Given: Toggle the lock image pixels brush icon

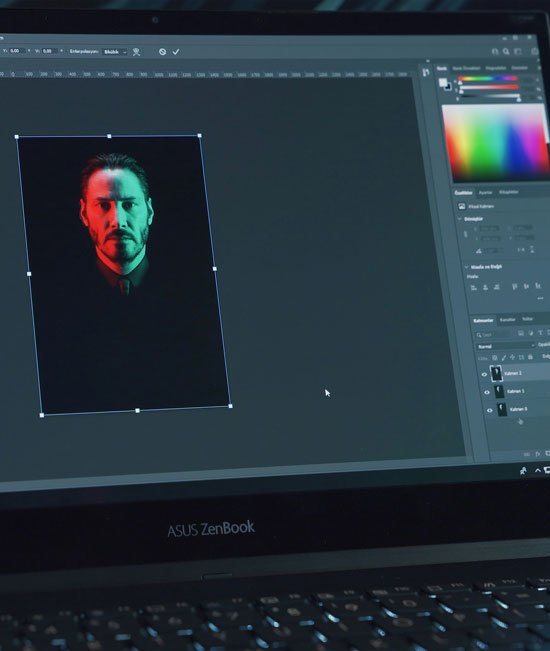Looking at the screenshot, I should [504, 357].
